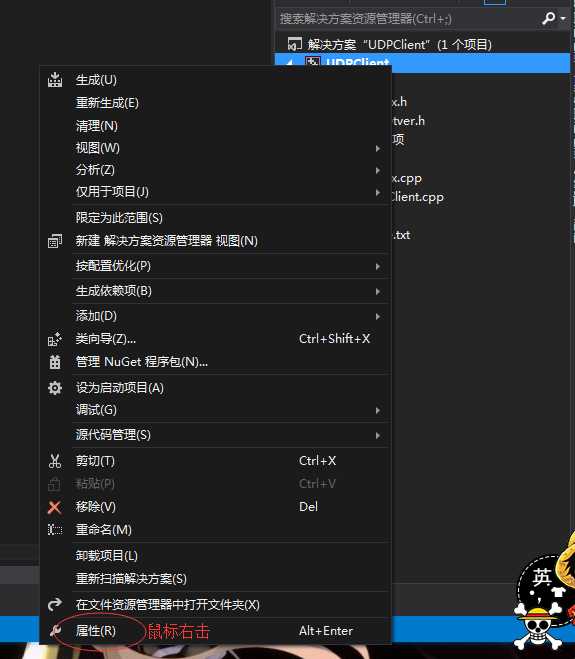Select 新建 解决方案资源管理器 视图(N)
Screen dimensions: 575x659
click(x=216, y=241)
